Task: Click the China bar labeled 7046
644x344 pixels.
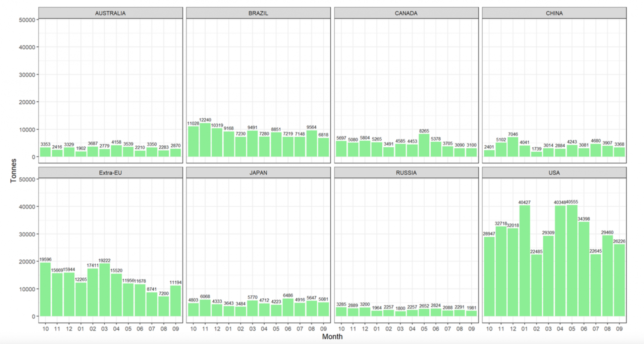Action: pyautogui.click(x=513, y=147)
